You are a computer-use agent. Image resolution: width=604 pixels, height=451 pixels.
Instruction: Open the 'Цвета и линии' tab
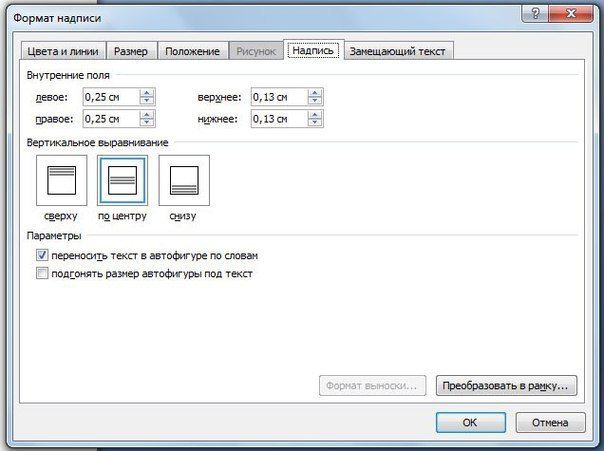click(x=64, y=51)
